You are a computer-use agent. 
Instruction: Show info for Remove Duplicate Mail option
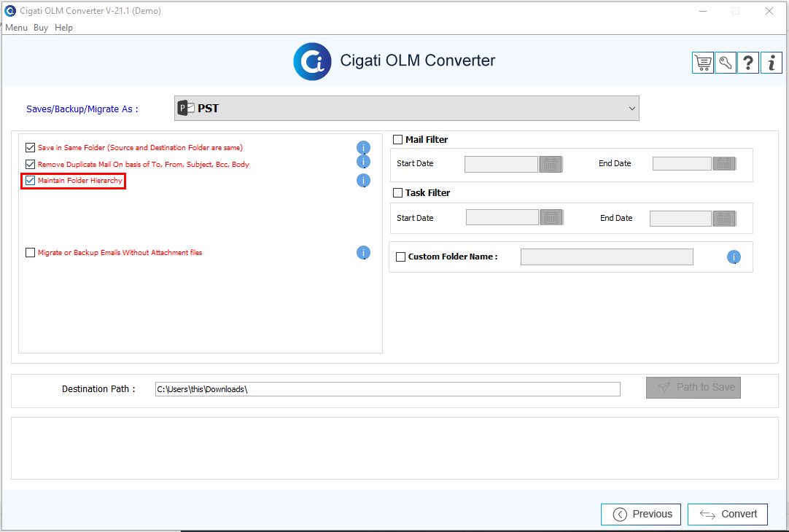tap(363, 161)
